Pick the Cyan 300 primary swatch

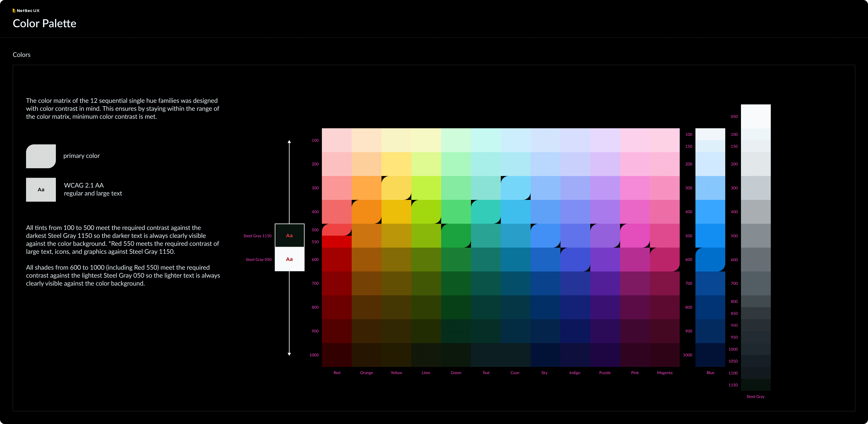coord(516,188)
